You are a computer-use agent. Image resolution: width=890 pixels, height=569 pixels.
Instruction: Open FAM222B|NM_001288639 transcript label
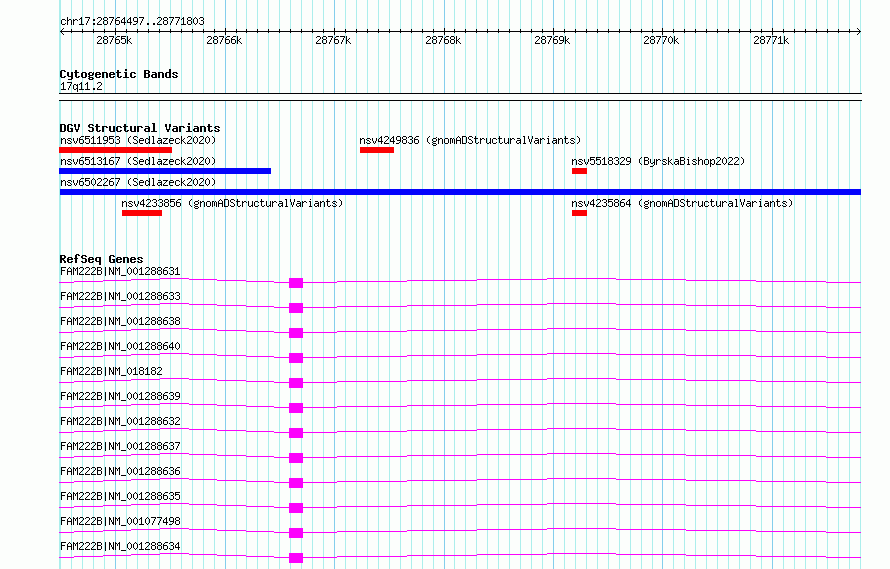pyautogui.click(x=120, y=396)
